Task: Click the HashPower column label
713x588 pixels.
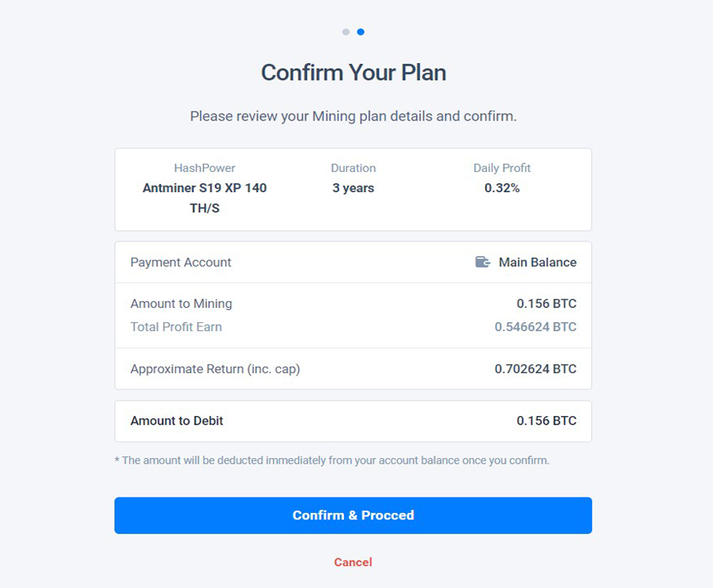Action: coord(204,168)
